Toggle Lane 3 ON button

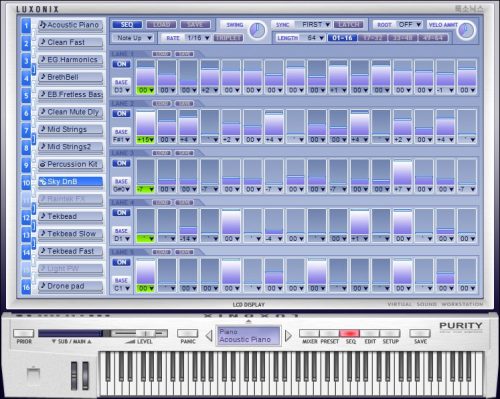[121, 163]
